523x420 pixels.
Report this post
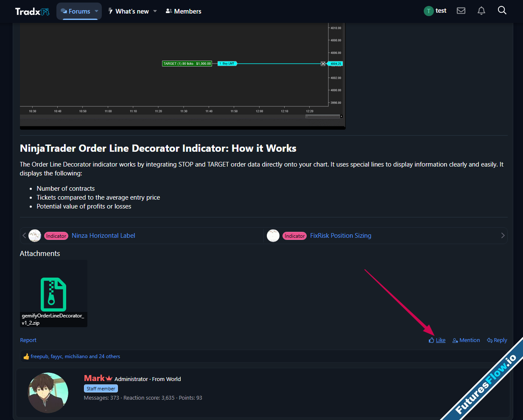click(x=28, y=340)
